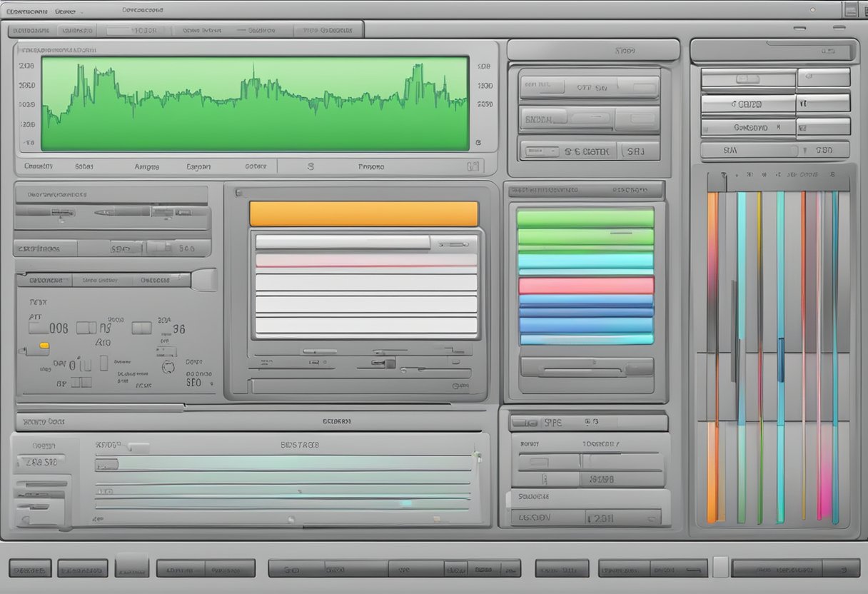Viewport: 868px width, 594px height.
Task: Toggle the small yellow indicator light
Action: [44, 346]
